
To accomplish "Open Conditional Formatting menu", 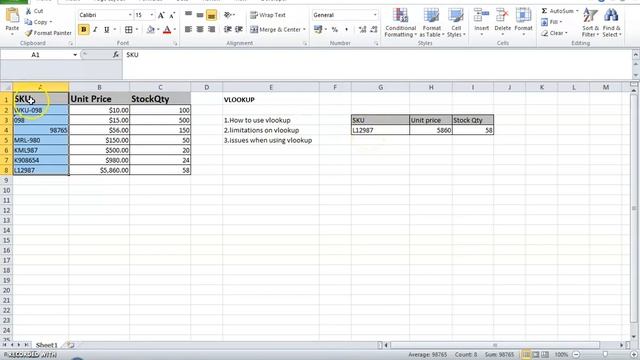I will [400, 23].
